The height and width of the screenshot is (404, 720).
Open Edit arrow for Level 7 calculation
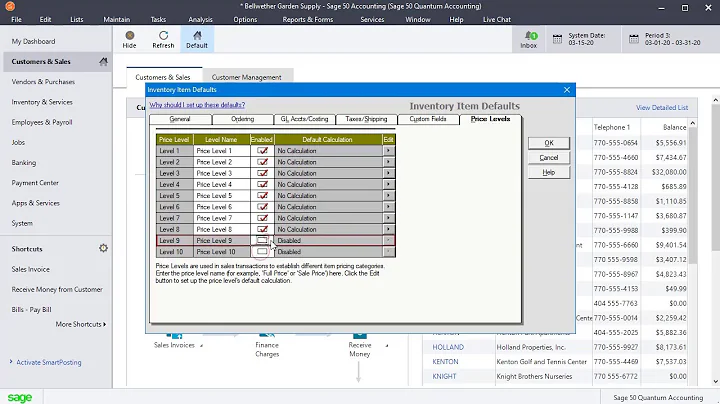(x=388, y=218)
